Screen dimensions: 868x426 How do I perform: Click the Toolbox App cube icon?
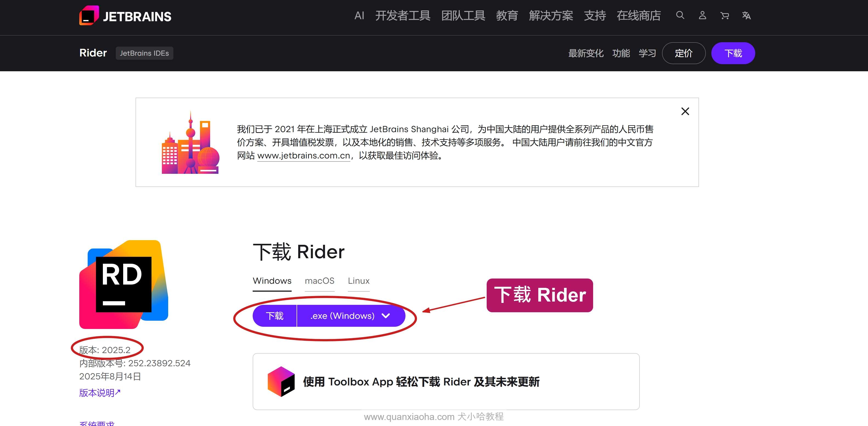281,382
